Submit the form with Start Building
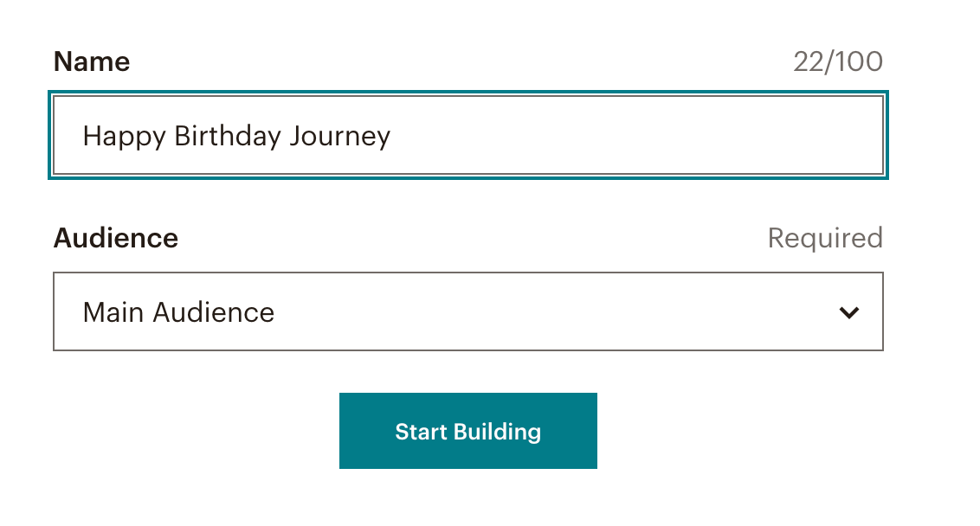This screenshot has height=526, width=980. (467, 431)
